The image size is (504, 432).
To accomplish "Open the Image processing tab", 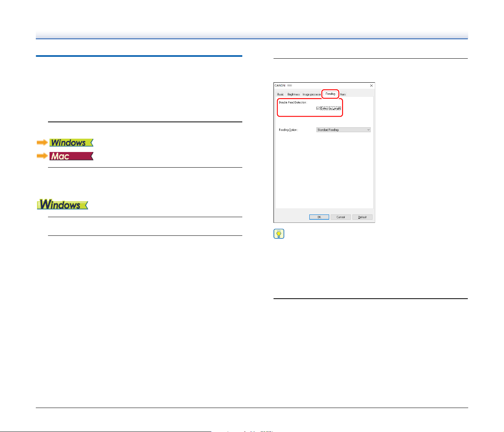I will pyautogui.click(x=311, y=94).
